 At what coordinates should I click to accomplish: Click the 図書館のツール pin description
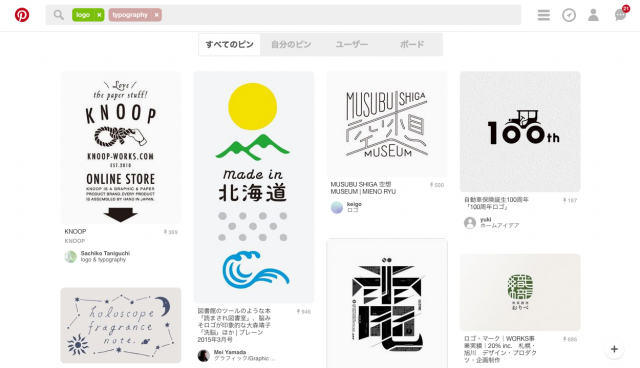coord(234,325)
